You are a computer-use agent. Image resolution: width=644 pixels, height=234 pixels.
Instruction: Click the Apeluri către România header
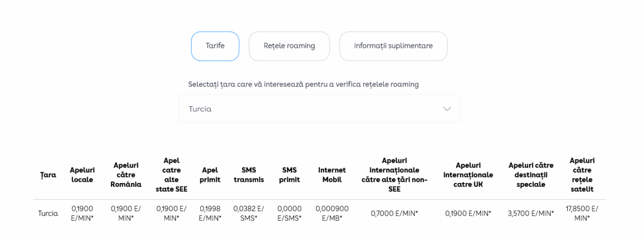(126, 175)
